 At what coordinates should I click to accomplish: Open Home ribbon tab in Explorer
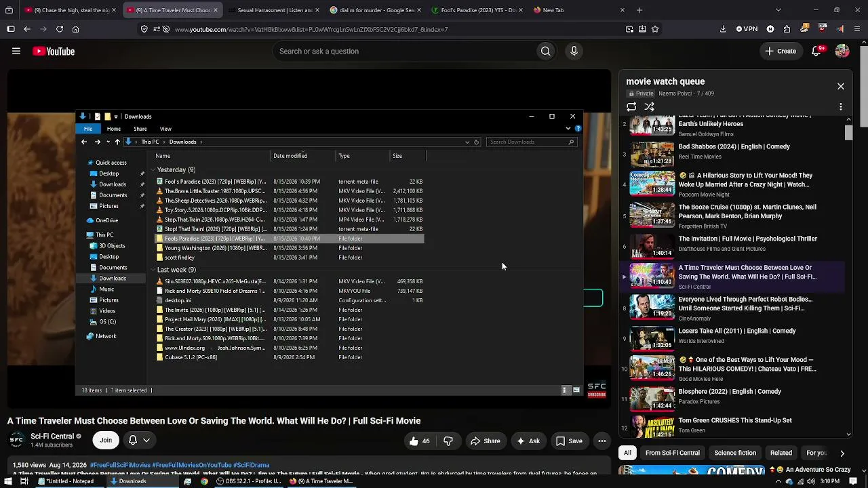(x=113, y=129)
